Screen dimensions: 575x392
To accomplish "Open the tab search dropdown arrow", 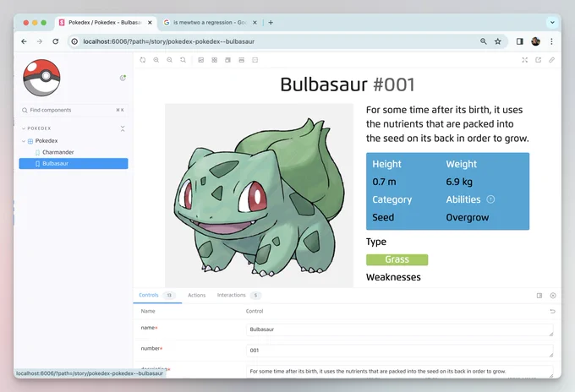I will click(x=552, y=22).
